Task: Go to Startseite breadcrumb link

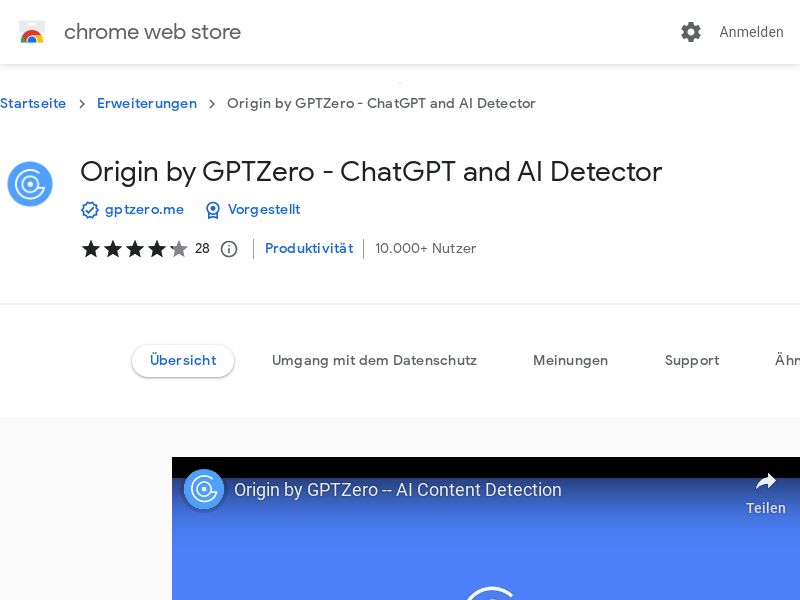Action: coord(33,104)
